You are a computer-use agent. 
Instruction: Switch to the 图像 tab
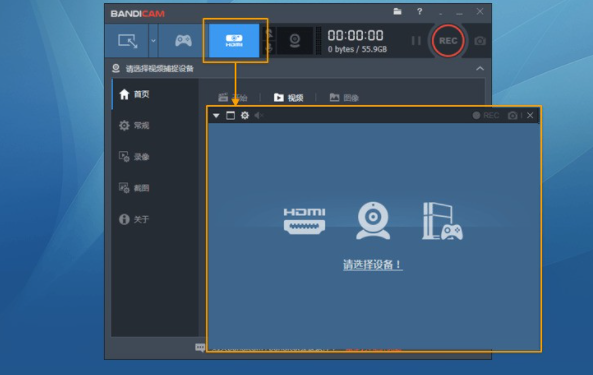344,98
